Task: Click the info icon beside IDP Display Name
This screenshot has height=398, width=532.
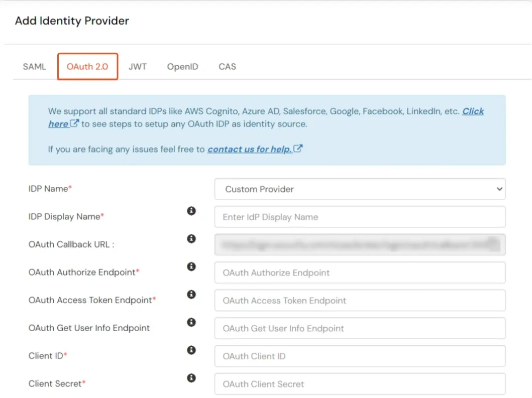Action: (191, 211)
